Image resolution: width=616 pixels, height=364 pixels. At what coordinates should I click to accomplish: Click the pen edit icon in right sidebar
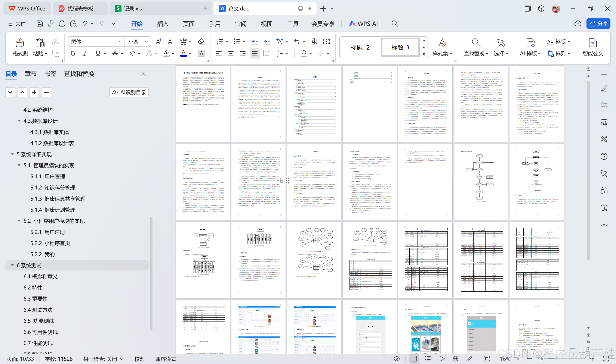(604, 88)
